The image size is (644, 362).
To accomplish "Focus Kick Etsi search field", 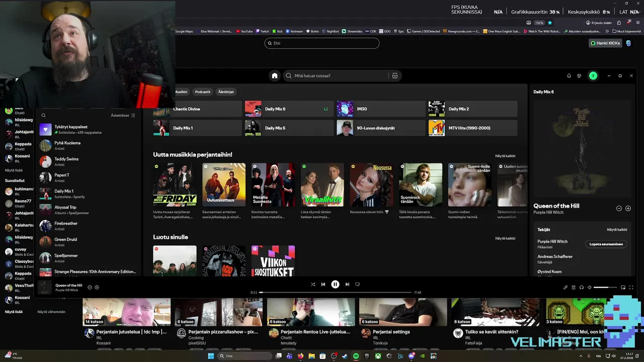I will click(322, 43).
